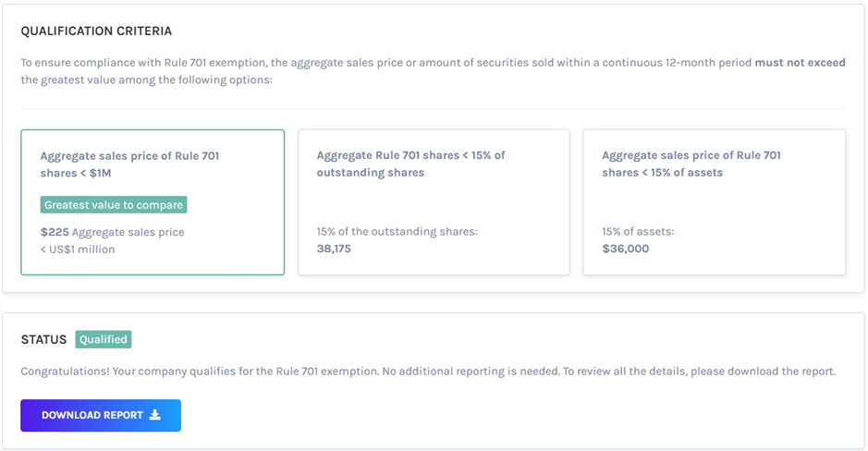Click the 38,175 outstanding shares value

[x=334, y=249]
